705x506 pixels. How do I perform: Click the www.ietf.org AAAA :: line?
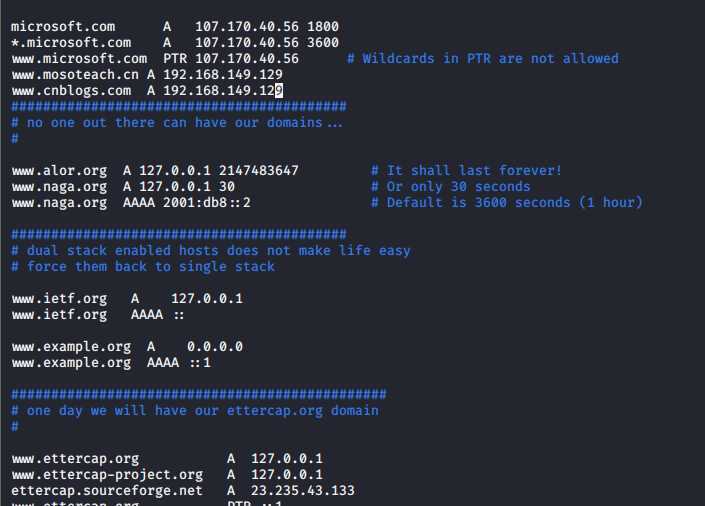(x=98, y=315)
